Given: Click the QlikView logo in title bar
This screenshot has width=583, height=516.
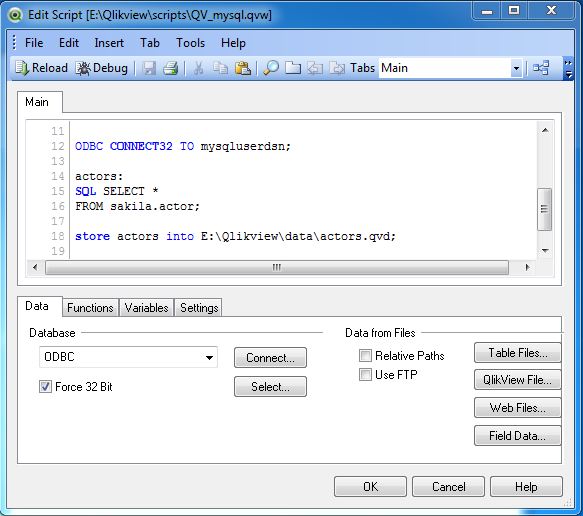Looking at the screenshot, I should 15,15.
